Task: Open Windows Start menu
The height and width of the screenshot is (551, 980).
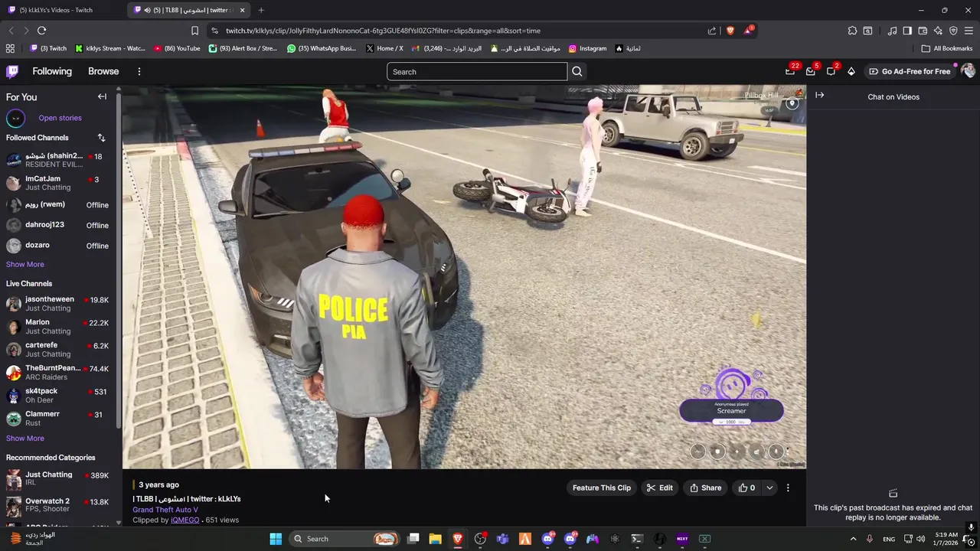Action: coord(276,539)
